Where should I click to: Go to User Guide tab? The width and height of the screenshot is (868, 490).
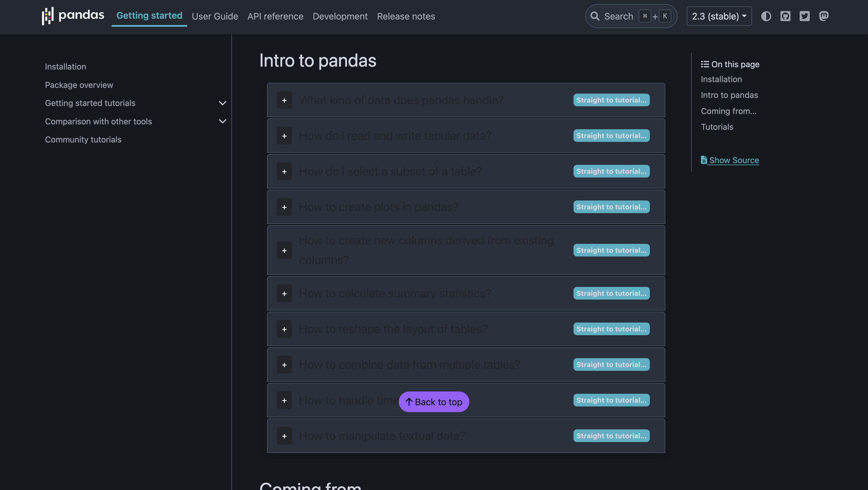point(215,16)
